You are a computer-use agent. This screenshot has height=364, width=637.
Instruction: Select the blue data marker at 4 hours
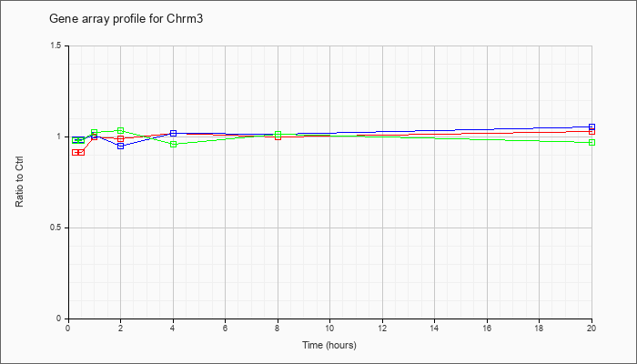[x=173, y=134]
